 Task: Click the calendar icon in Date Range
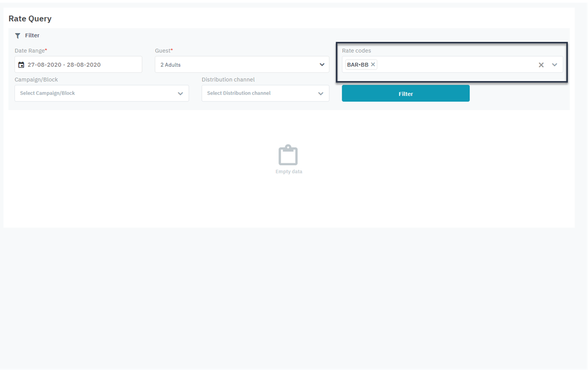[x=21, y=65]
